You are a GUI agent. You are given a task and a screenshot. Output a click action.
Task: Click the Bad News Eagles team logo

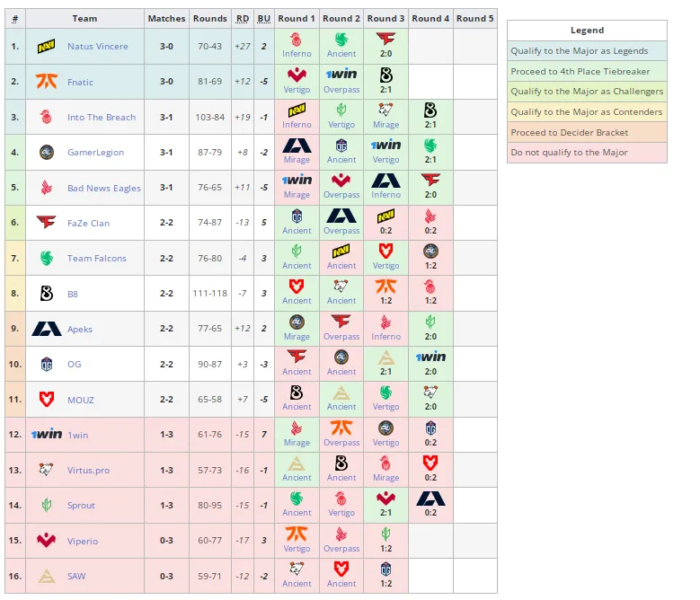click(47, 188)
